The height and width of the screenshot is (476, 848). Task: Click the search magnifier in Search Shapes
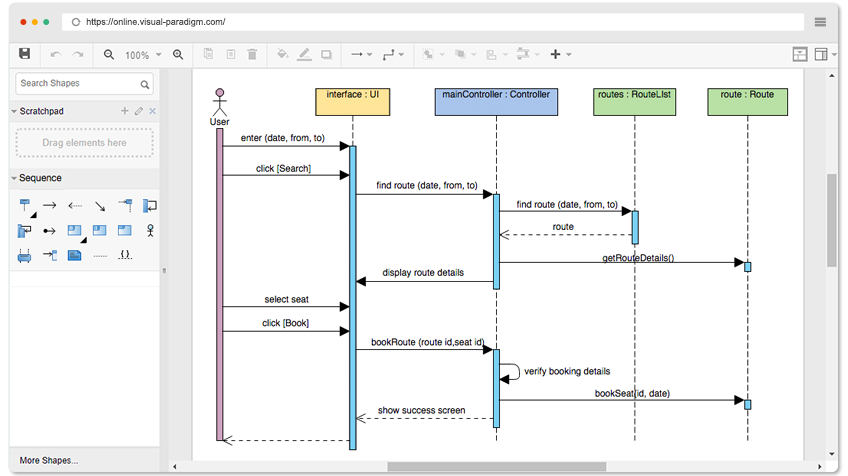[x=145, y=84]
